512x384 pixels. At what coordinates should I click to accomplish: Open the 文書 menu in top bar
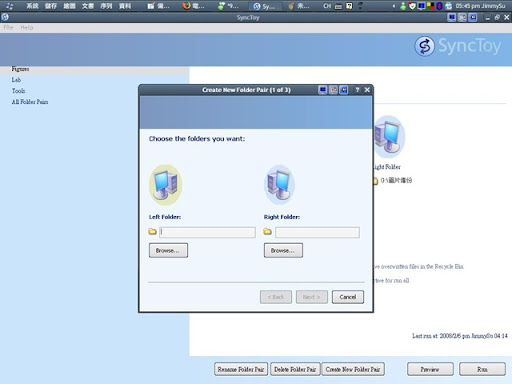tap(88, 6)
